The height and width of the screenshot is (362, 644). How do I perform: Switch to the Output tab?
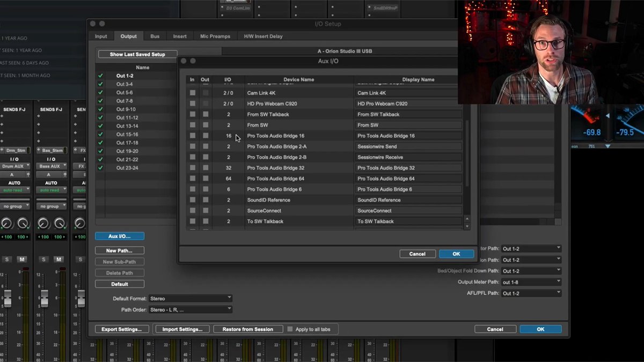[x=128, y=36]
